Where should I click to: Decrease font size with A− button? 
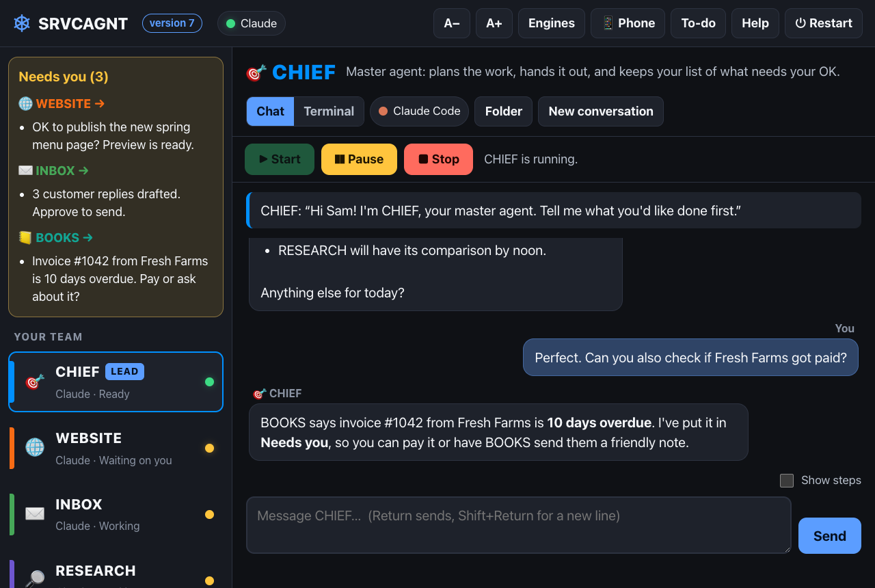[452, 23]
